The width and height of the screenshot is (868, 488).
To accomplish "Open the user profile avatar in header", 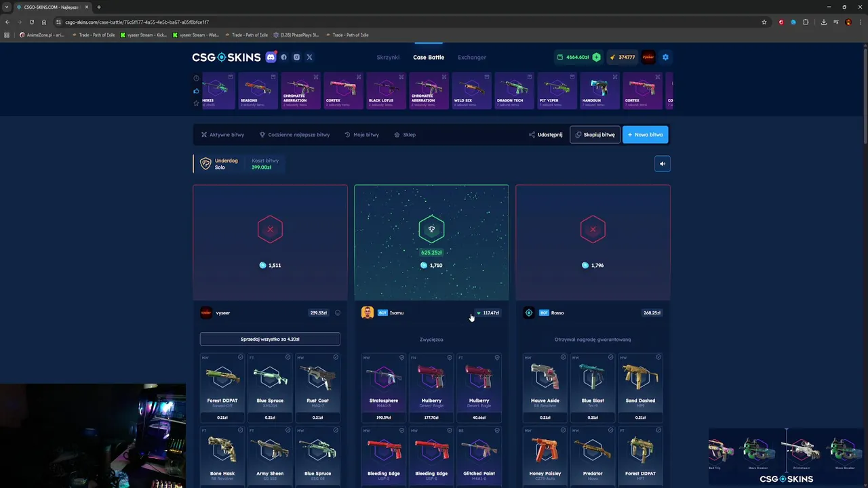I will (x=648, y=57).
